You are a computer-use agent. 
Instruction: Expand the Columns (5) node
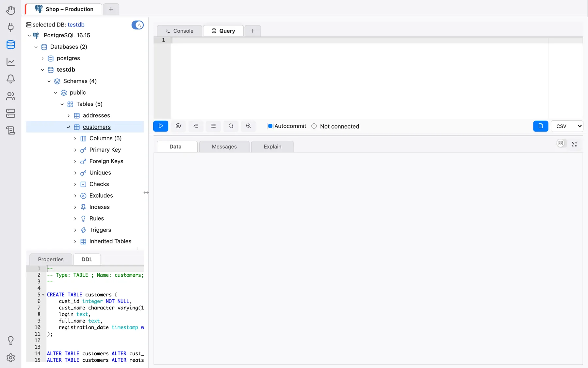(x=75, y=138)
